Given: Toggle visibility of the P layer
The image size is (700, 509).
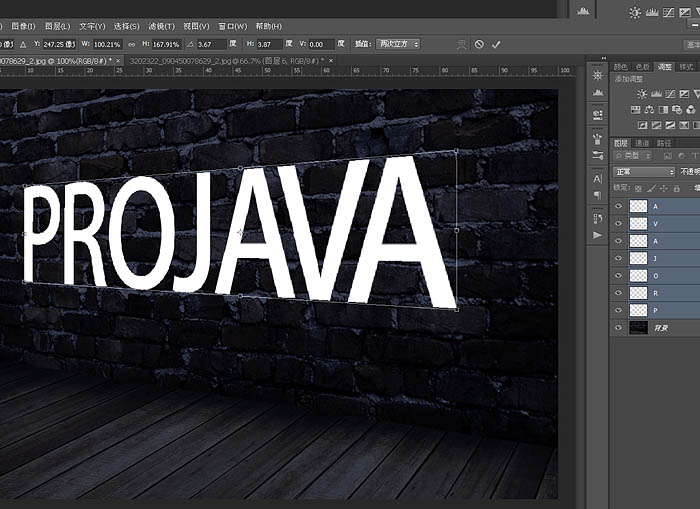Looking at the screenshot, I should tap(619, 310).
